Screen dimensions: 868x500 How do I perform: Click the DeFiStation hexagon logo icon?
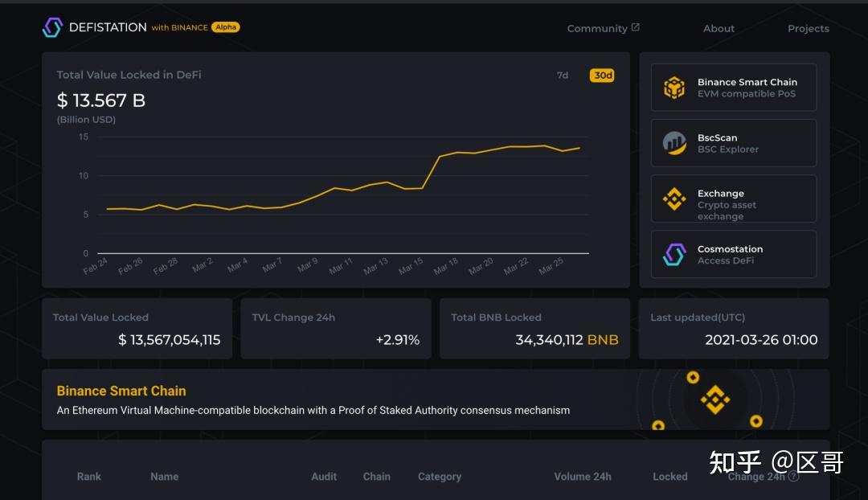pos(52,28)
